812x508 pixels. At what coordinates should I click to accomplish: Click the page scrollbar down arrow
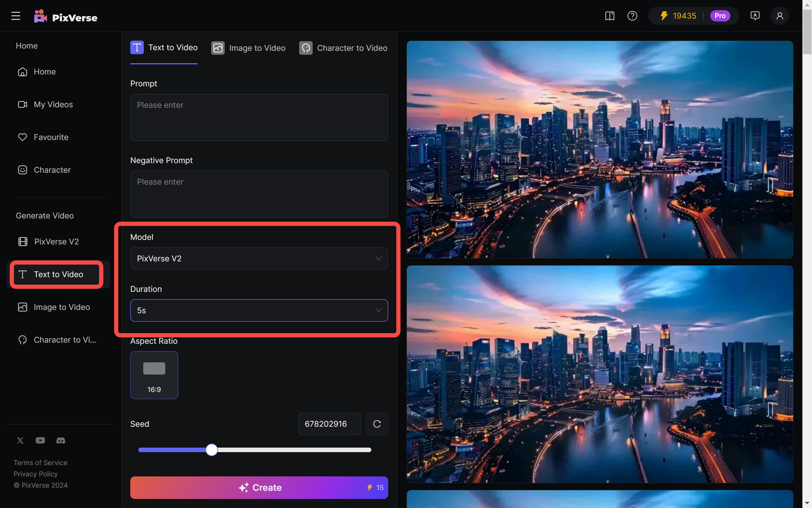[807, 504]
